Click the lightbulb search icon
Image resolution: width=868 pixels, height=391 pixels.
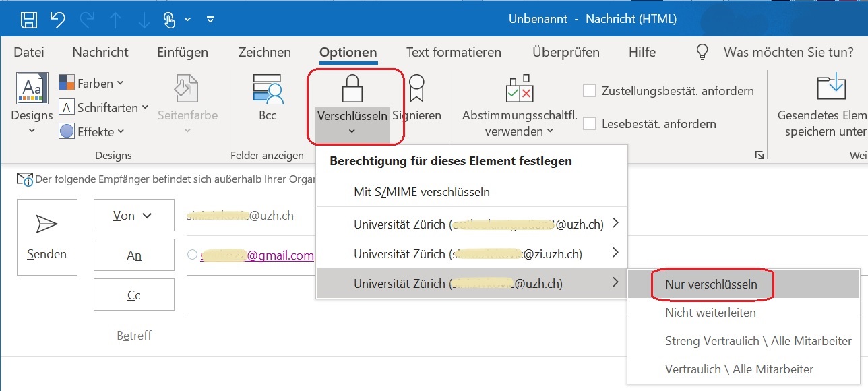coord(702,52)
